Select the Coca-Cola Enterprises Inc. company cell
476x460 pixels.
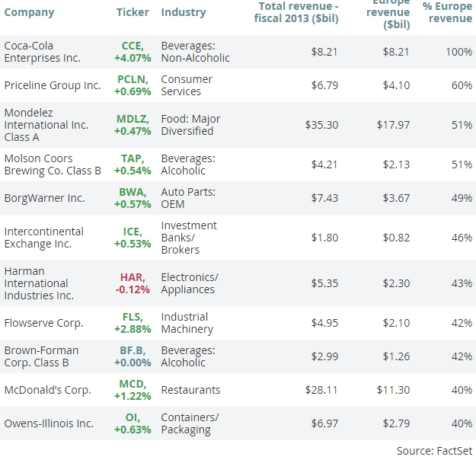point(44,52)
